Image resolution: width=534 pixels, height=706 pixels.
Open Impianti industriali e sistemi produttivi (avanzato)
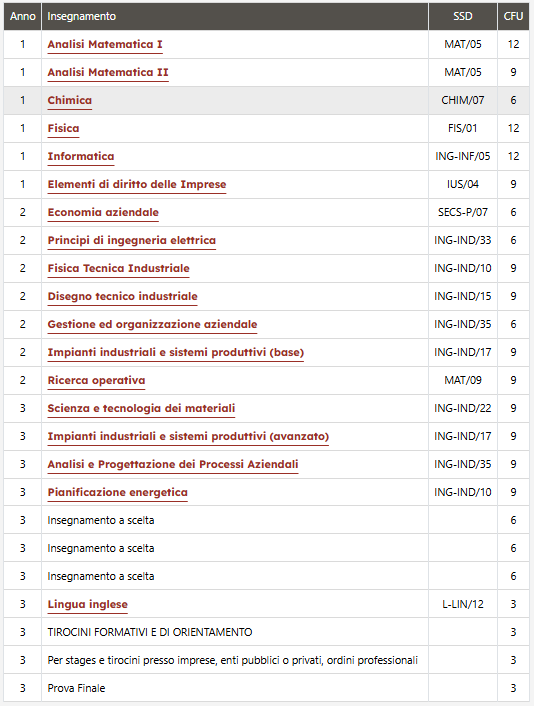188,436
